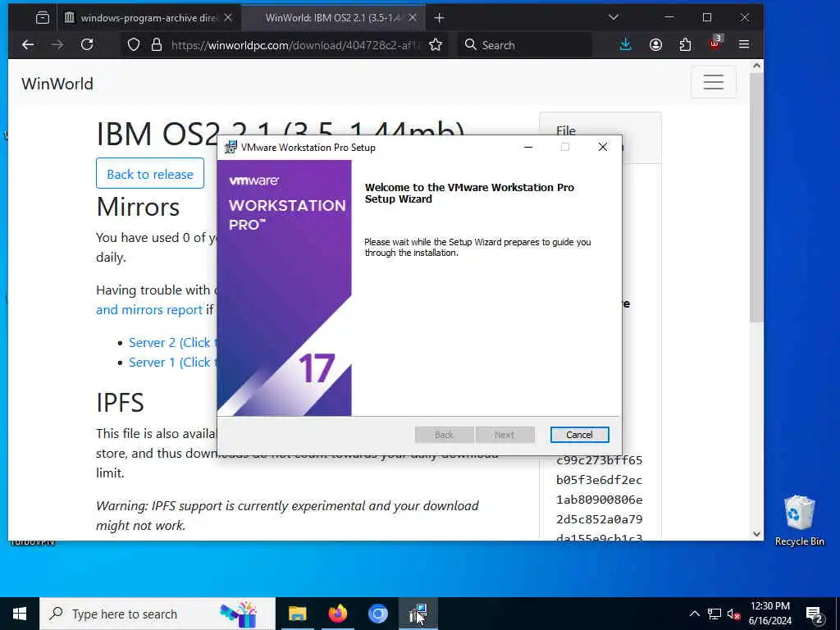840x630 pixels.
Task: Switch to Firefox on the taskbar
Action: click(337, 614)
